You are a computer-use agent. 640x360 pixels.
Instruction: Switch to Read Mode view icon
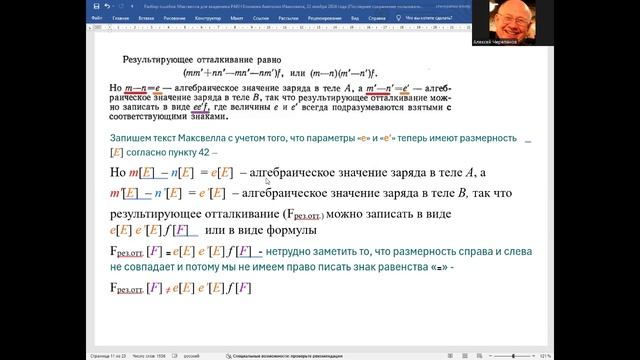point(450,356)
